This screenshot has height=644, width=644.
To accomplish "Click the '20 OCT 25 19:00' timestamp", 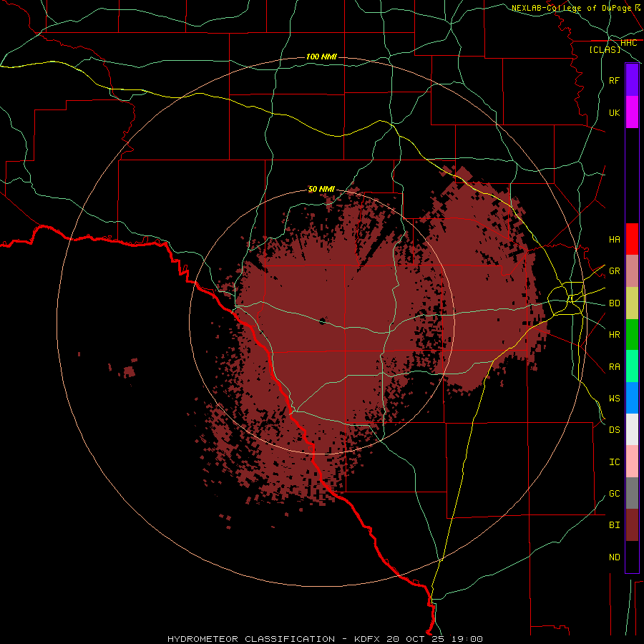I will 434,639.
